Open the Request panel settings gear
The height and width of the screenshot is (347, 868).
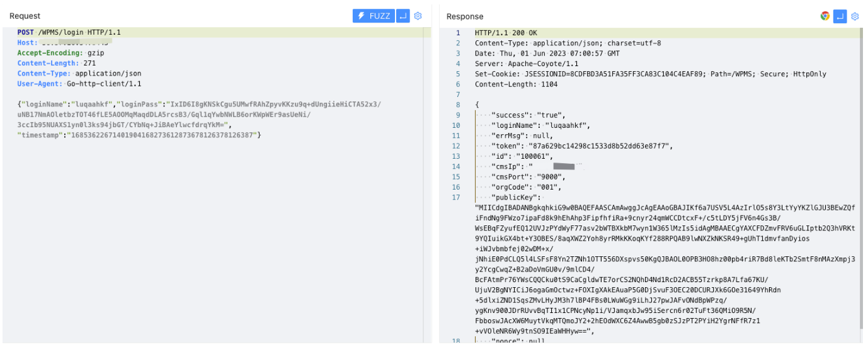click(418, 16)
